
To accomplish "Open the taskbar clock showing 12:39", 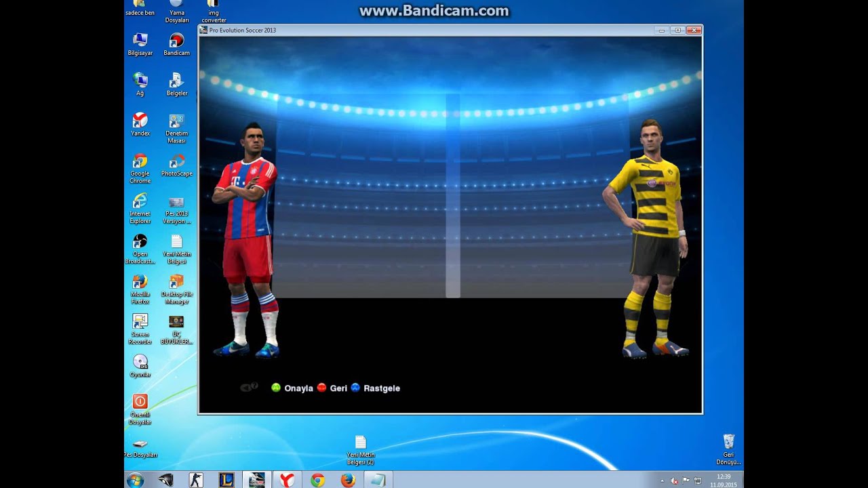I will [724, 481].
